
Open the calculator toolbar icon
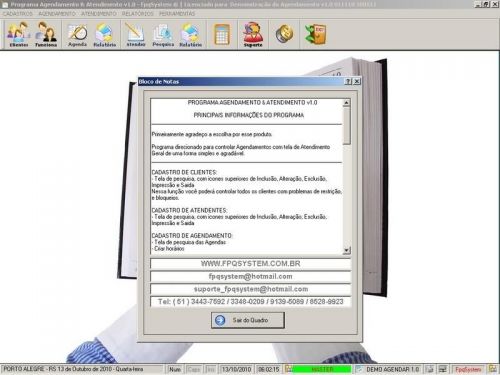pos(222,34)
